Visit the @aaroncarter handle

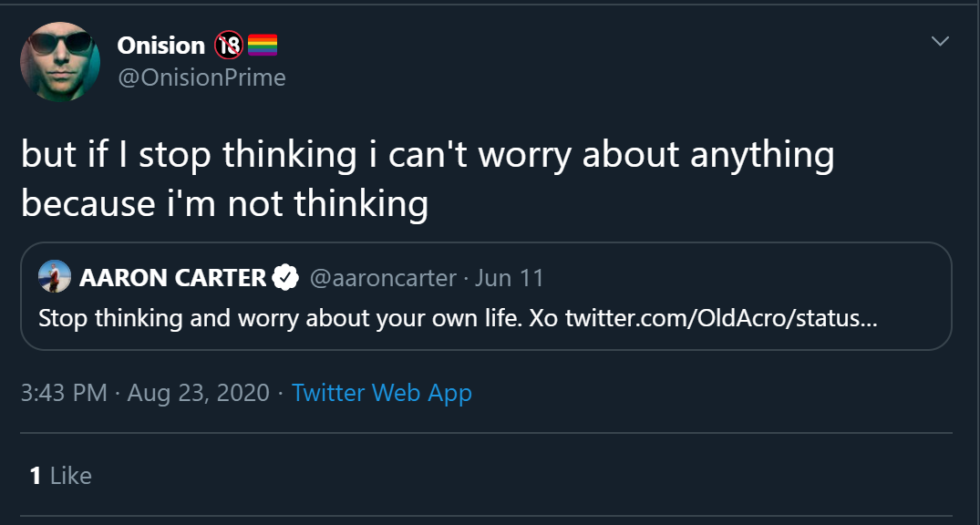point(383,278)
